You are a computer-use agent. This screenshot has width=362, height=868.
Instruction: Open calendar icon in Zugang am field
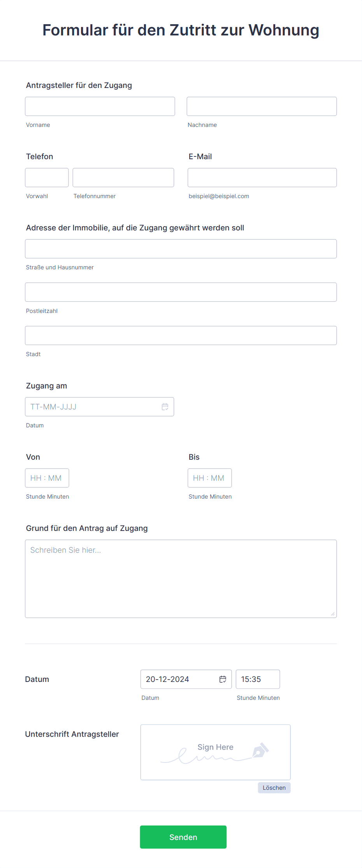tap(165, 407)
